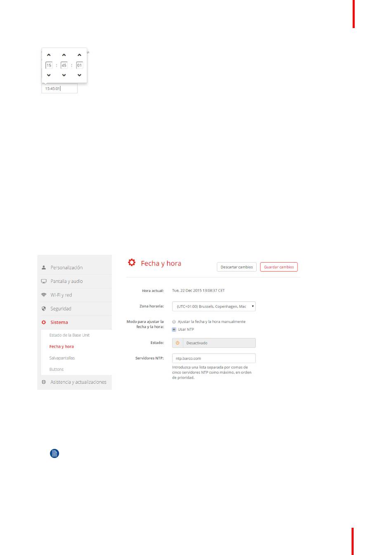Screen dimensions: 392x555
Task: Increase the minutes with the up arrow
Action: click(64, 55)
